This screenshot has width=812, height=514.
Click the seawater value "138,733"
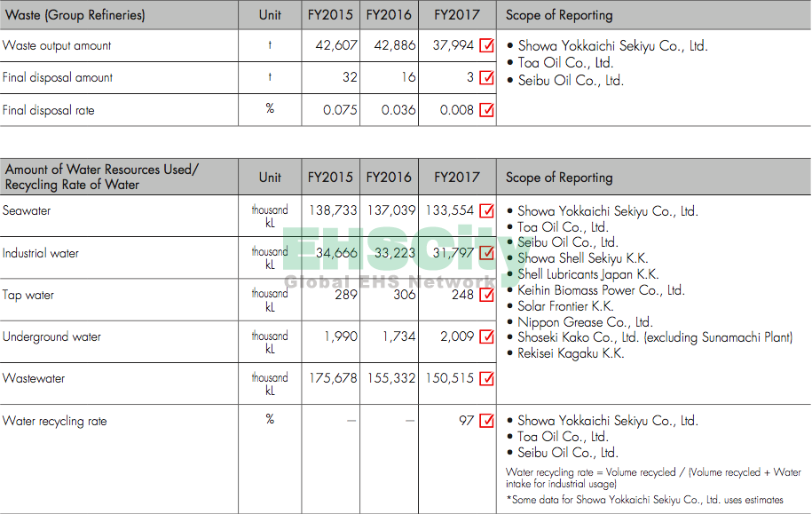pos(333,210)
